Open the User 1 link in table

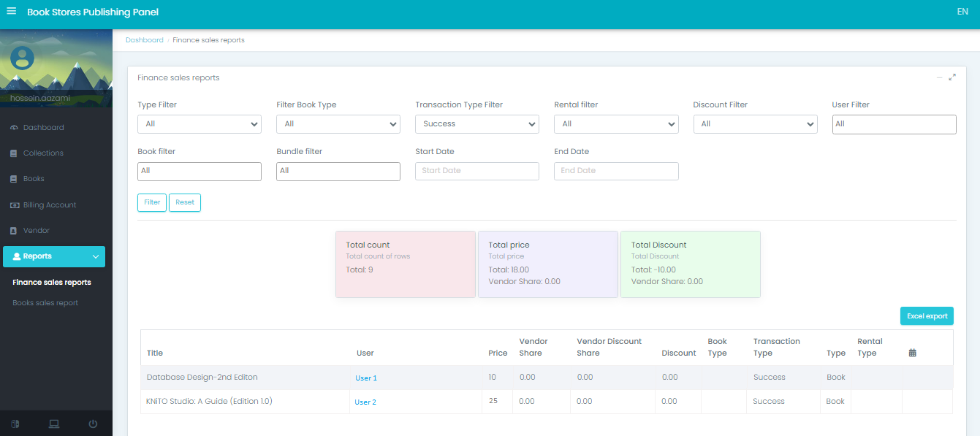366,378
